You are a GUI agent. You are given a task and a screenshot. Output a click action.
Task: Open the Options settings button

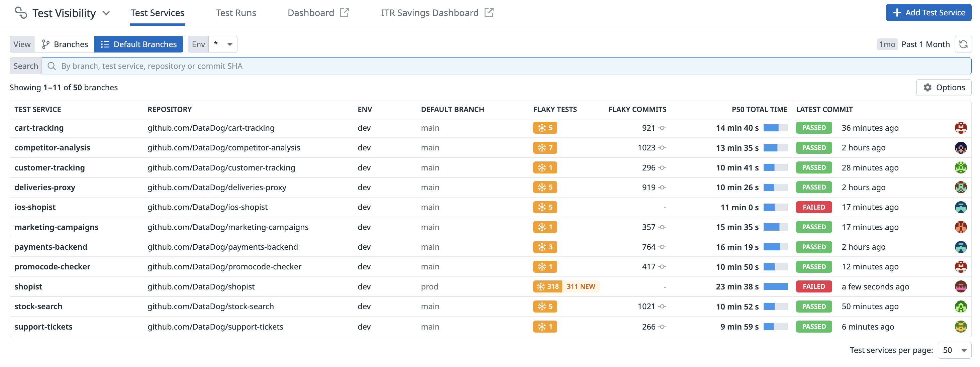tap(944, 88)
